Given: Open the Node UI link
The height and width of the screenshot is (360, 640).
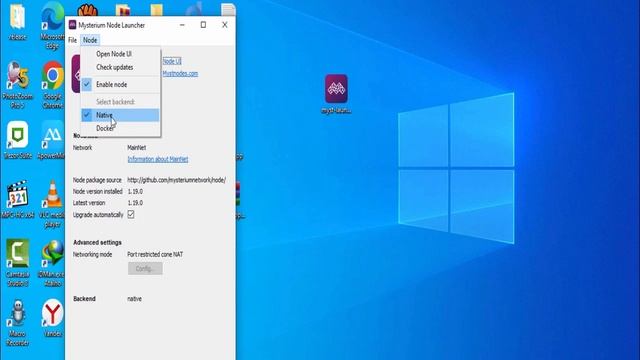Looking at the screenshot, I should tap(172, 61).
